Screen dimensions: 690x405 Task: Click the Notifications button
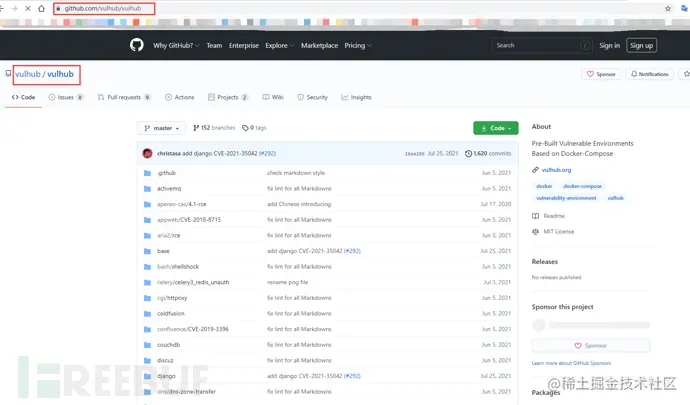(650, 74)
